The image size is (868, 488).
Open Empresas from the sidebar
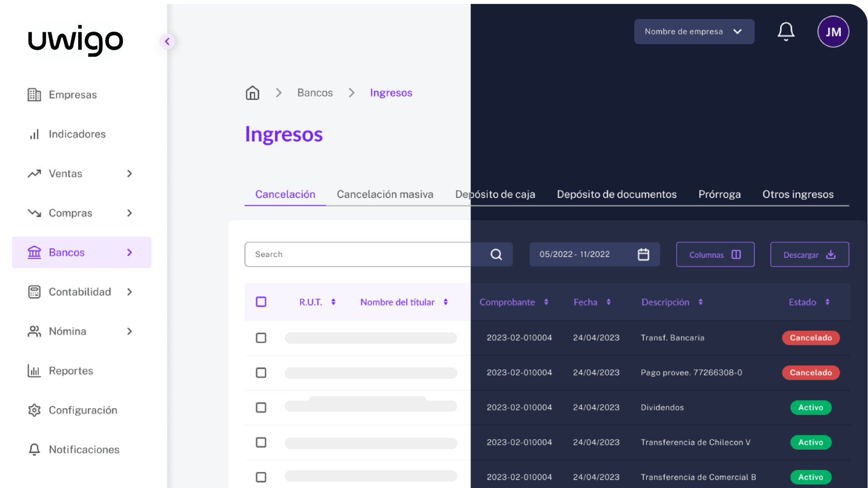pos(72,95)
